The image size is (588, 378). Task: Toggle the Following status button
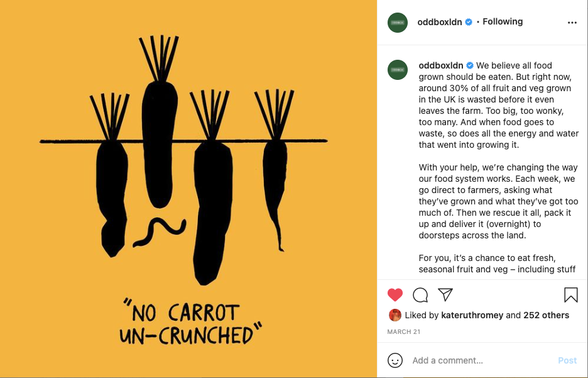(x=503, y=22)
